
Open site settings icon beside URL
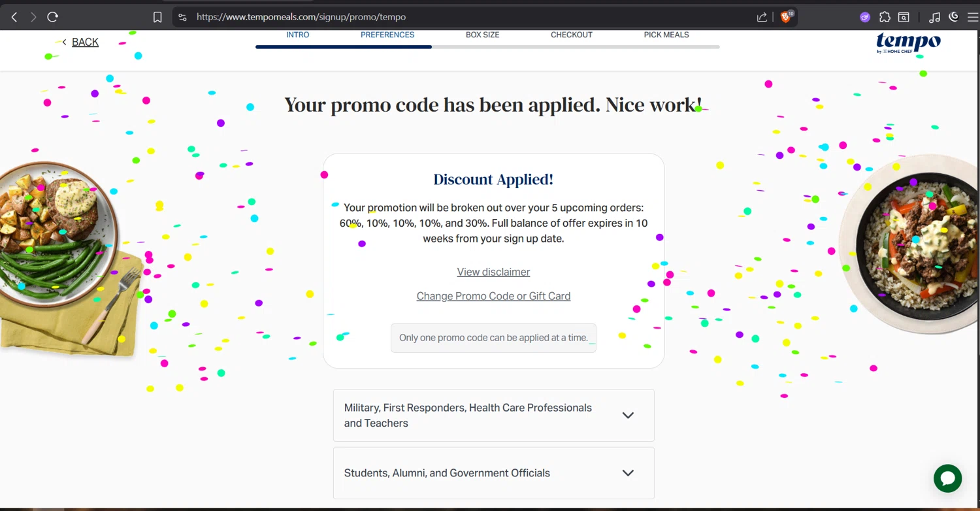[182, 18]
